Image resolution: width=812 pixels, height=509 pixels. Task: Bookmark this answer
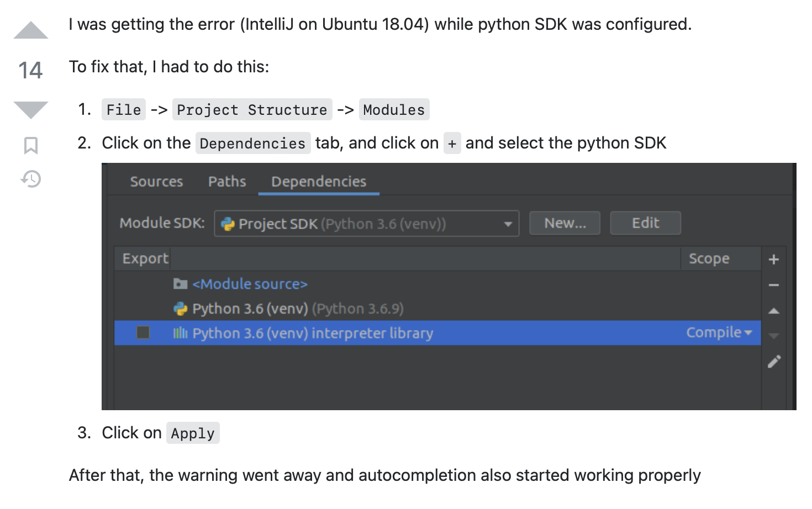coord(31,146)
